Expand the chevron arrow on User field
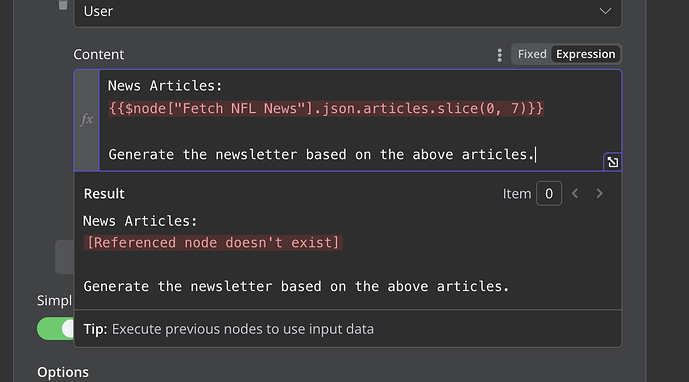The image size is (689, 382). tap(605, 11)
